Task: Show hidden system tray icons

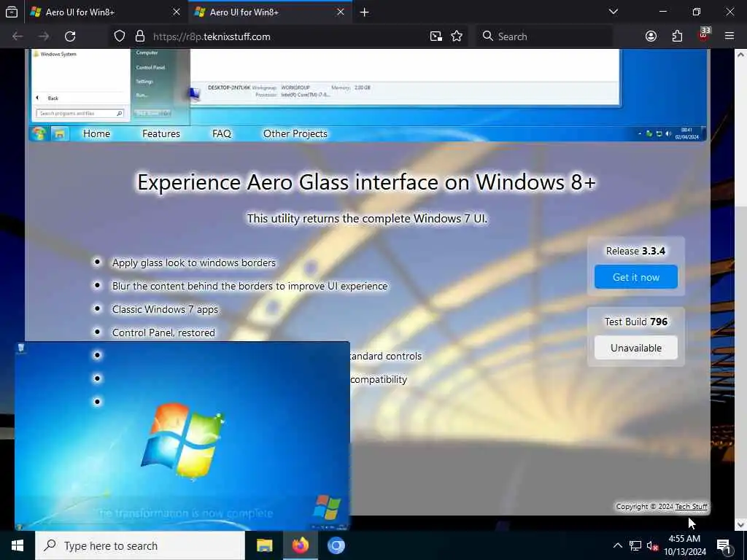Action: [x=617, y=545]
